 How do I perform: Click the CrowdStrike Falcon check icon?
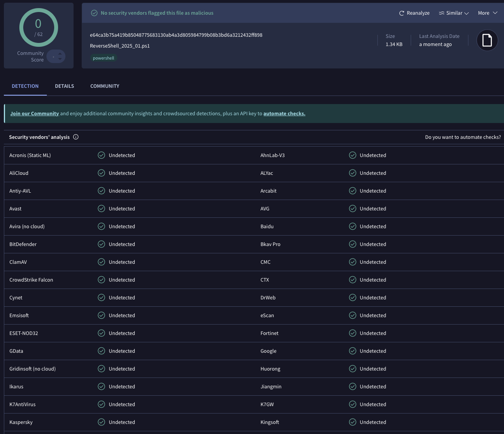101,280
